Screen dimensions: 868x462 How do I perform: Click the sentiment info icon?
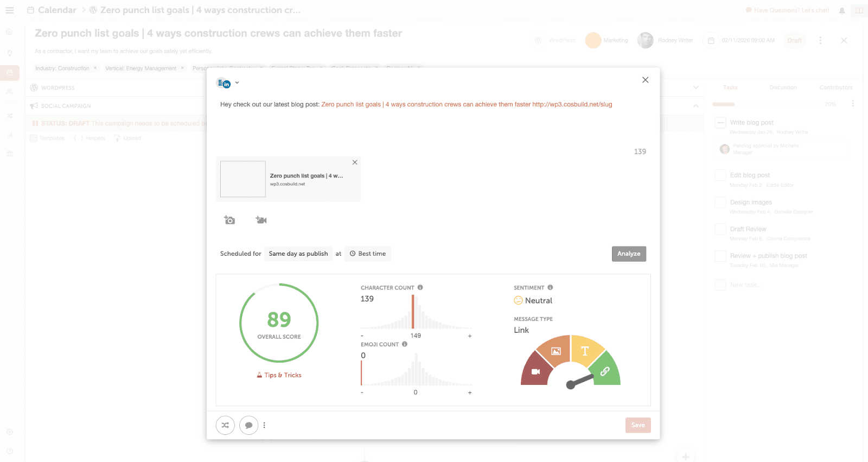click(x=550, y=288)
